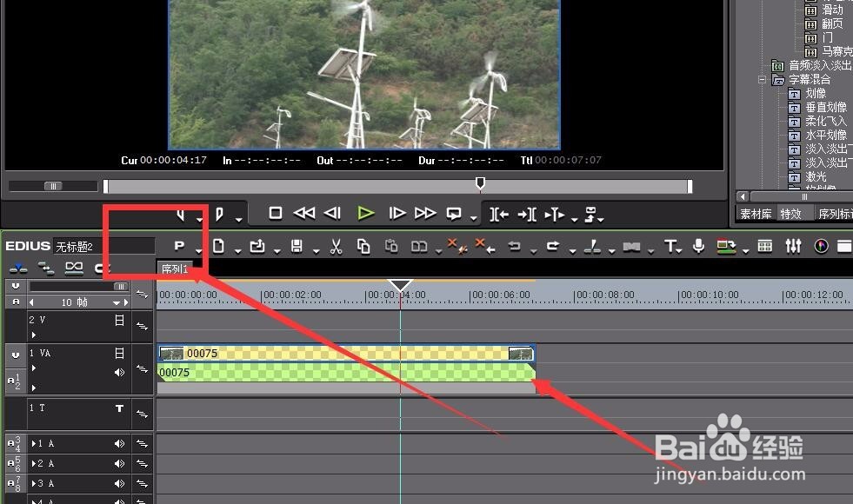Toggle sync lock on 1 T track
Screen dimensions: 853x504
click(x=142, y=414)
